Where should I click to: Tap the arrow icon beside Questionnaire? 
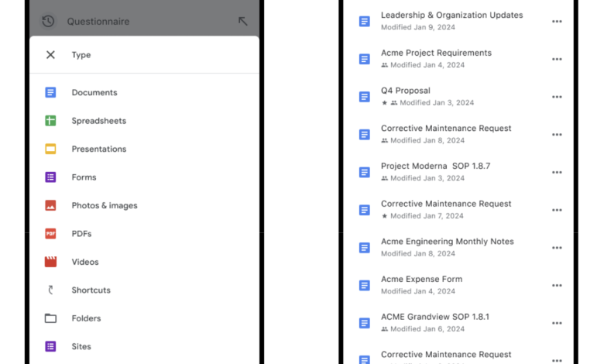point(242,21)
